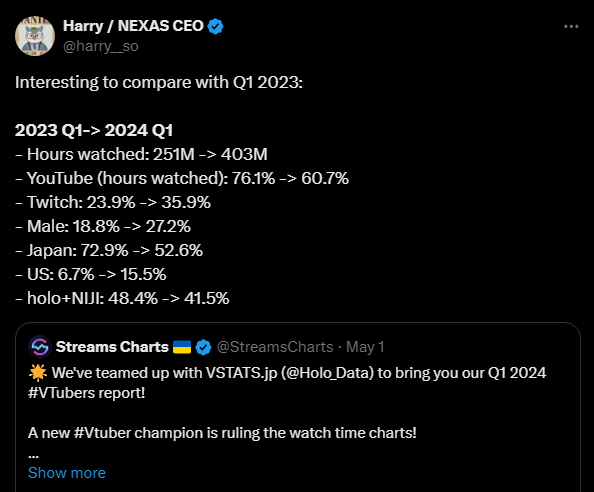This screenshot has height=492, width=594.
Task: Click the holo+NIJI 48.4% -> 41.5% line
Action: (x=122, y=298)
